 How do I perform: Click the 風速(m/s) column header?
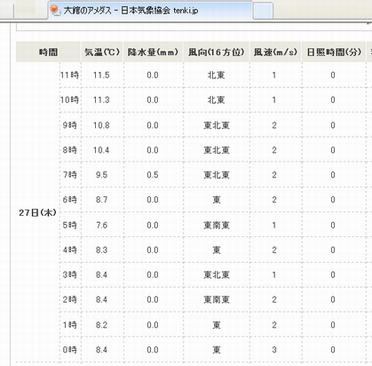tap(275, 52)
